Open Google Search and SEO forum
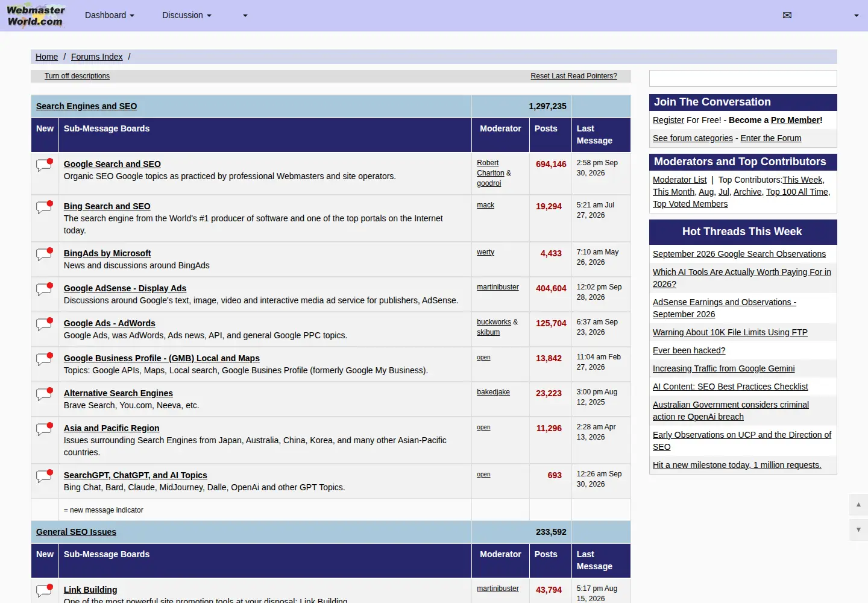Screen dimensions: 868x603 tap(112, 164)
